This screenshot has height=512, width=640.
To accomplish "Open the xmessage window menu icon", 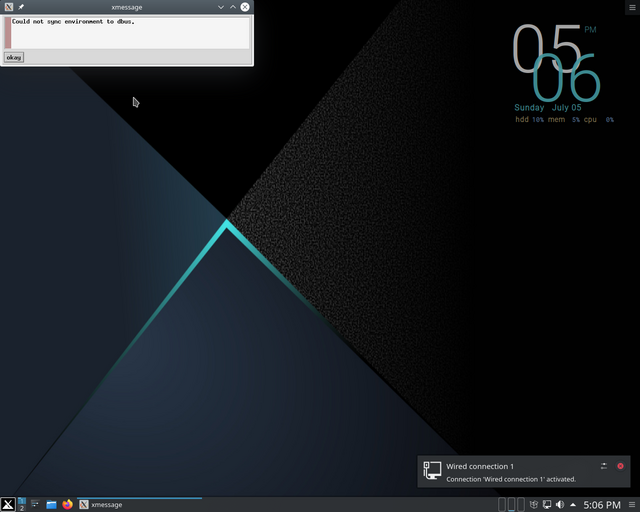I will tap(9, 7).
